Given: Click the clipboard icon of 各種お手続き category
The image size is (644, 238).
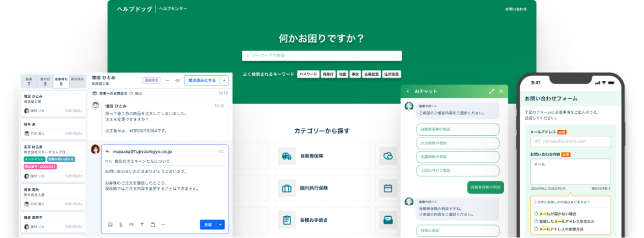Looking at the screenshot, I should (x=287, y=220).
